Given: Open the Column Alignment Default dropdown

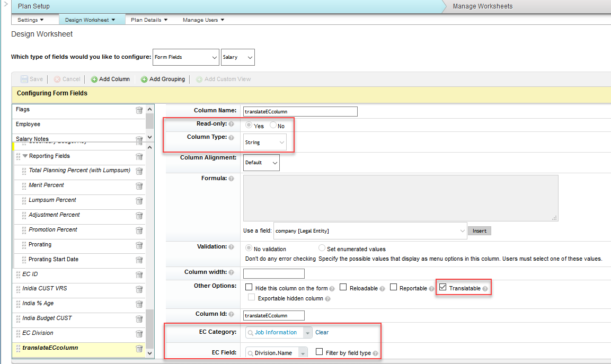Looking at the screenshot, I should (x=261, y=163).
